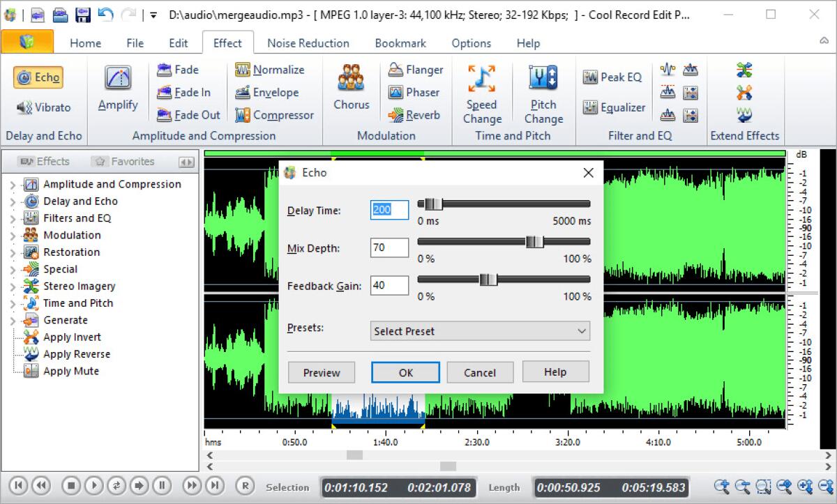837x504 pixels.
Task: Open the Noise Reduction menu
Action: pos(308,43)
